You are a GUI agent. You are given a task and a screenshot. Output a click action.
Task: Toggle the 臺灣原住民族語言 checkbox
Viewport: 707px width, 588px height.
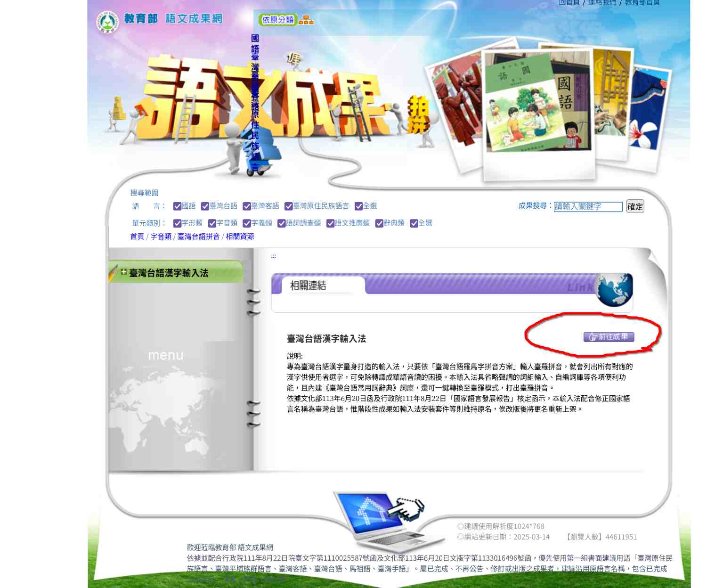pos(289,206)
